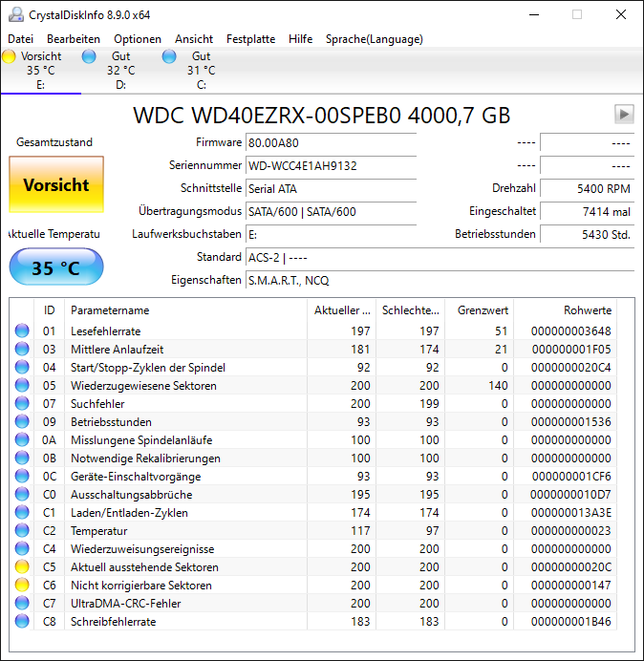Screen dimensions: 644x661
Task: Click the blue status orb for drive D:
Action: click(89, 56)
